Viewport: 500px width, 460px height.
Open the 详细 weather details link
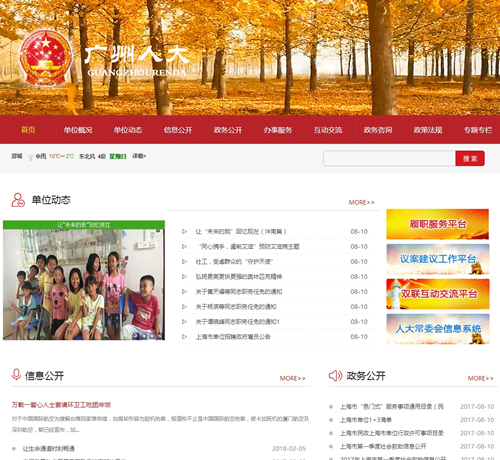coord(139,156)
